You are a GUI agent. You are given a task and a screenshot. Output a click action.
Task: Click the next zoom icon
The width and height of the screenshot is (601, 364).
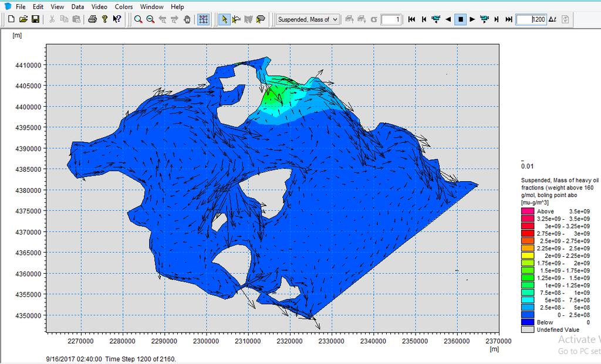click(175, 19)
